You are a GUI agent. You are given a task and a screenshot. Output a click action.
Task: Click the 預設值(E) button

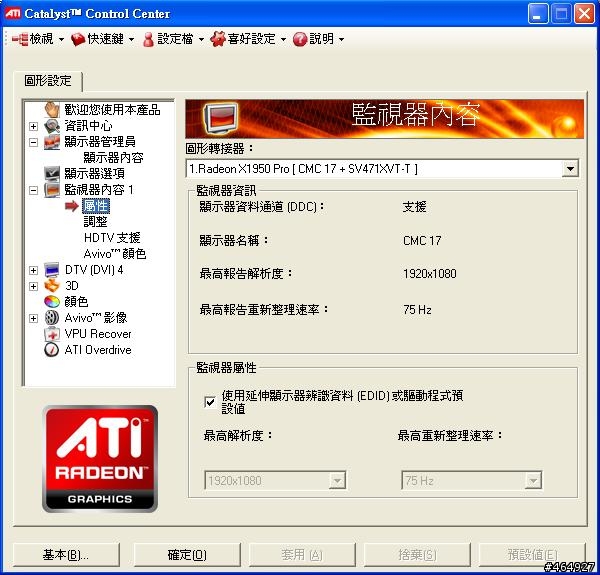[532, 555]
